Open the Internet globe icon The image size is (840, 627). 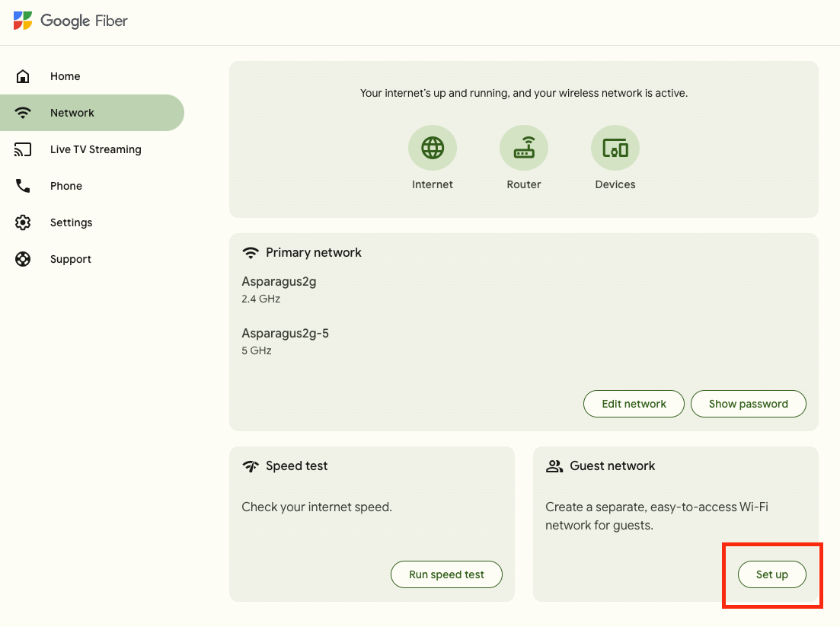[433, 148]
